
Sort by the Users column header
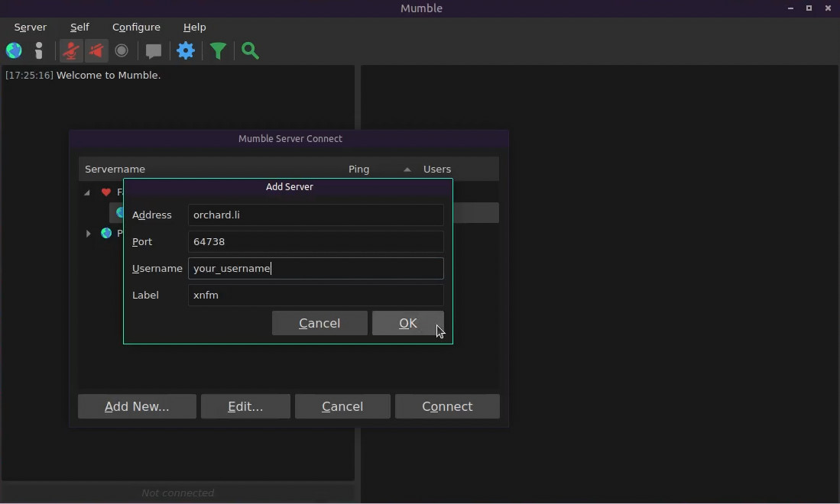click(x=437, y=169)
